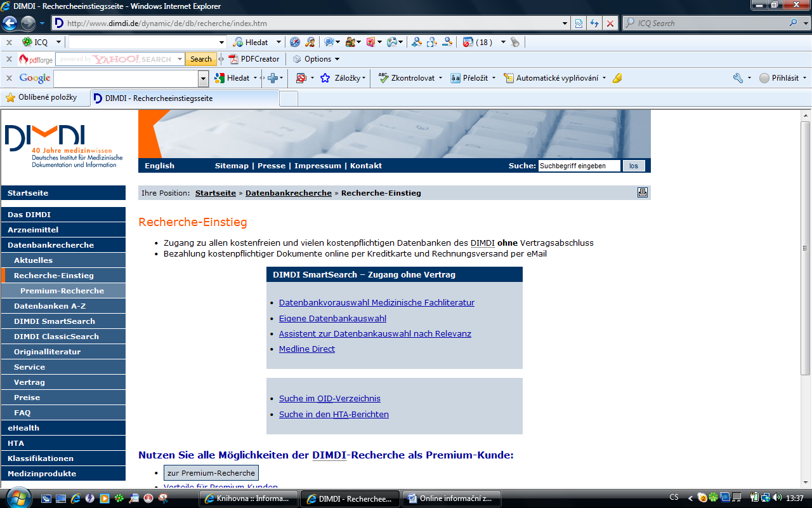Open the ICQ logo menu dropdown arrow
The height and width of the screenshot is (508, 812).
point(58,43)
